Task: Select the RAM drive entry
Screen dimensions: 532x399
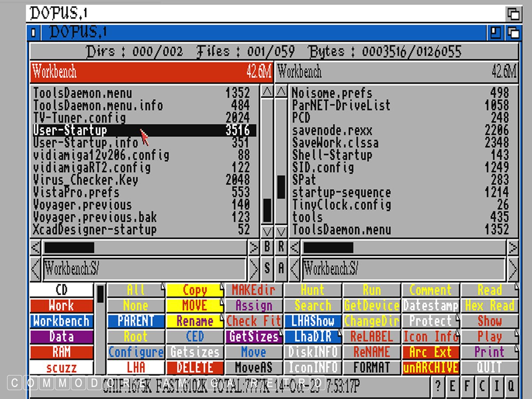Action: (x=61, y=352)
